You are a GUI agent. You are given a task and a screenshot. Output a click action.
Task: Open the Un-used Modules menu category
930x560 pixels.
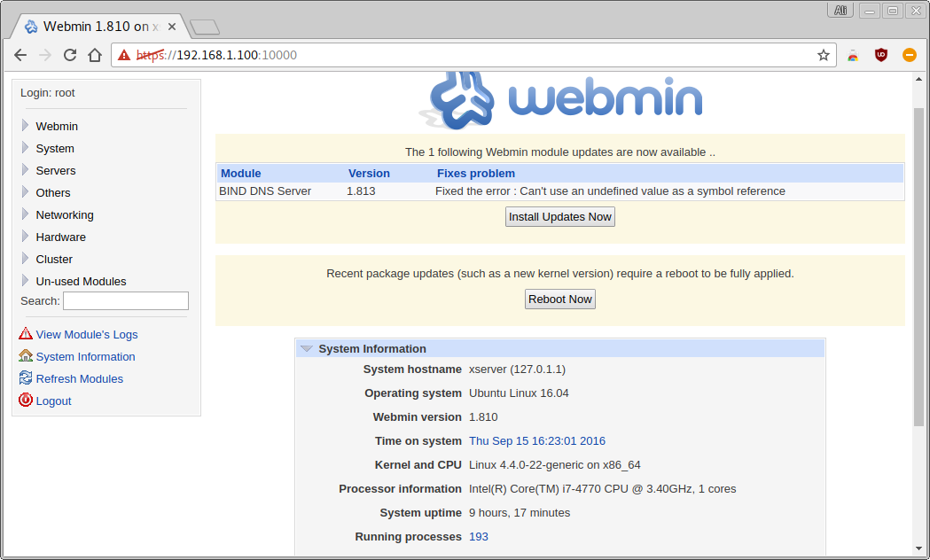[x=81, y=282]
